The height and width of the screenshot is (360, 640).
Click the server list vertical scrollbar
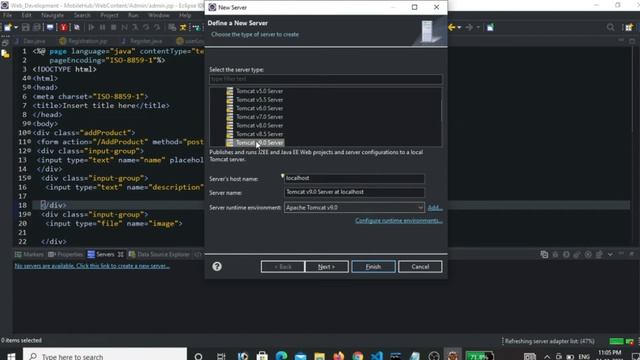pos(441,111)
